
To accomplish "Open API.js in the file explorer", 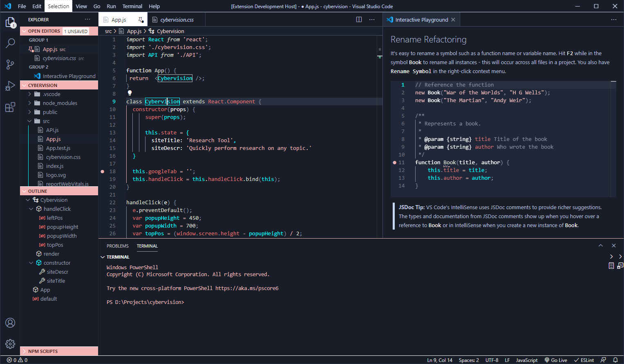I will 52,130.
